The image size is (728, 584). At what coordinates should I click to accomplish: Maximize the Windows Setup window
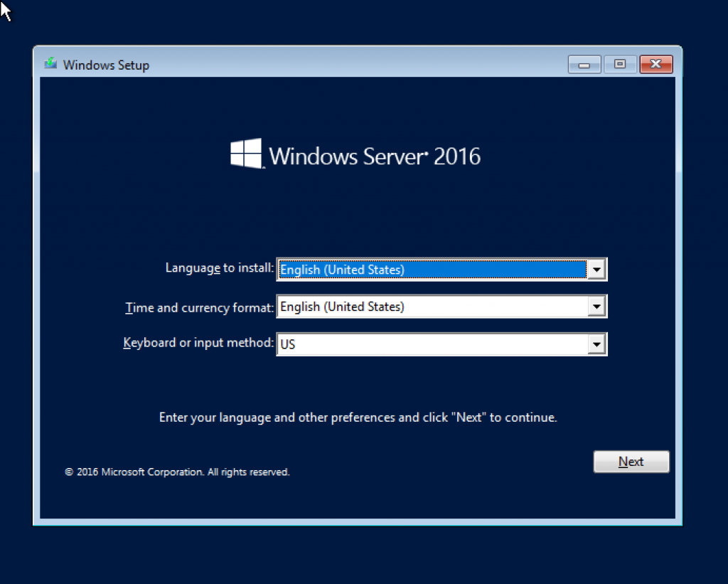click(619, 63)
